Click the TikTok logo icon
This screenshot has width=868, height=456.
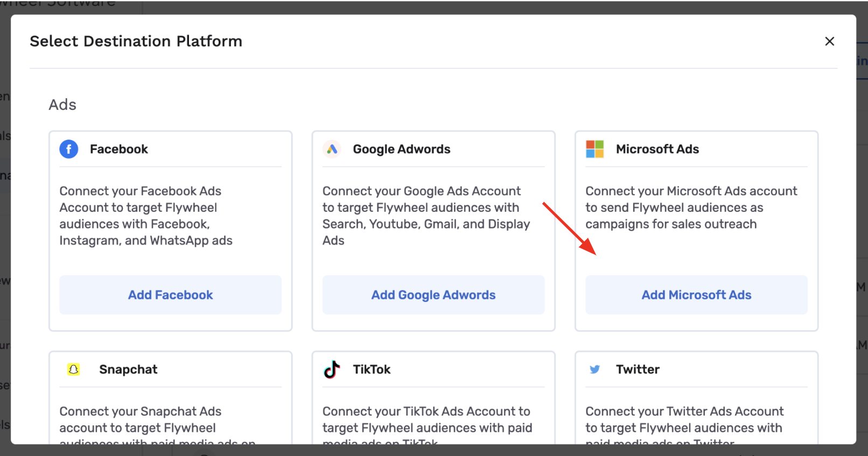click(x=332, y=369)
